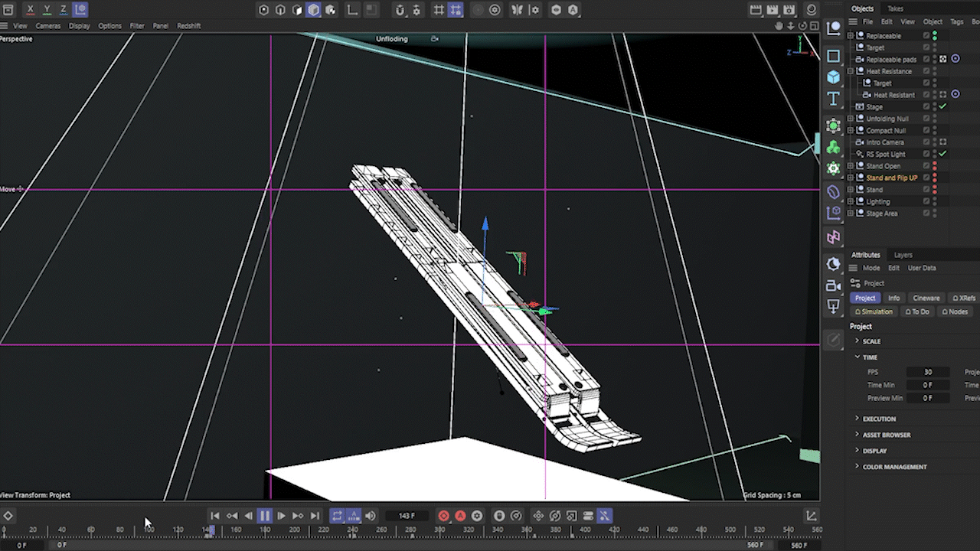Pause playback in the timeline

264,516
